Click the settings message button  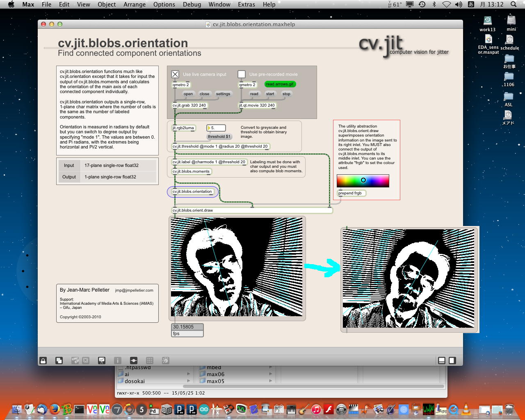point(223,94)
